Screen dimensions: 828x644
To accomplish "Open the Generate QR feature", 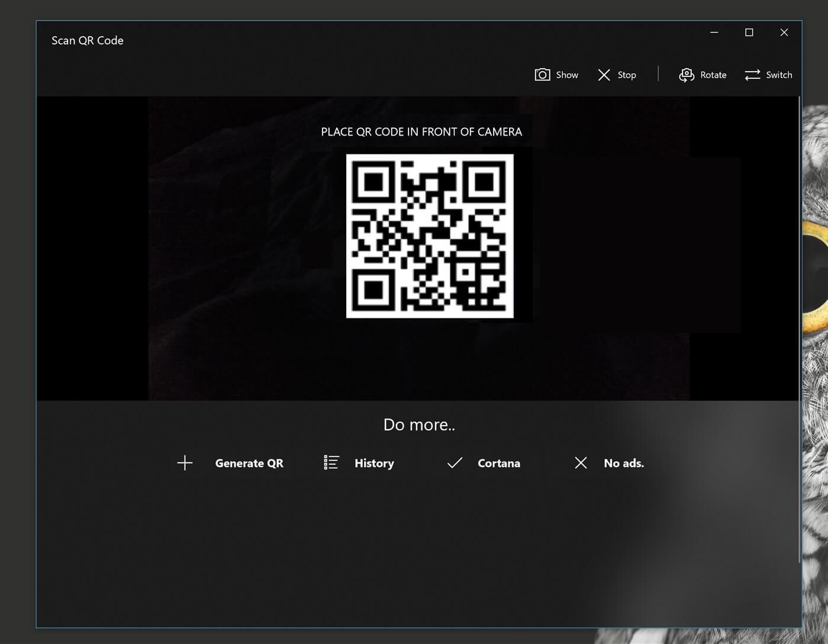I will click(x=249, y=463).
